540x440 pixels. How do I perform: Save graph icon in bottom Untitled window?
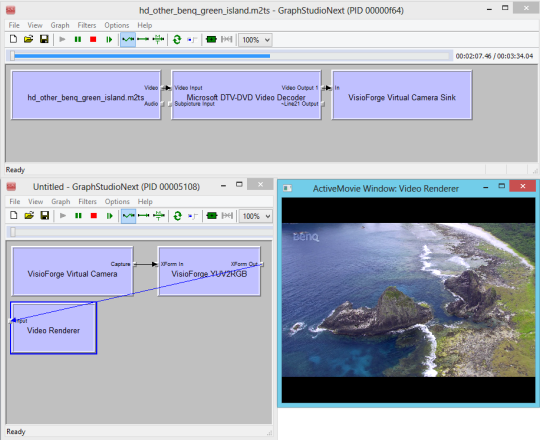(45, 216)
